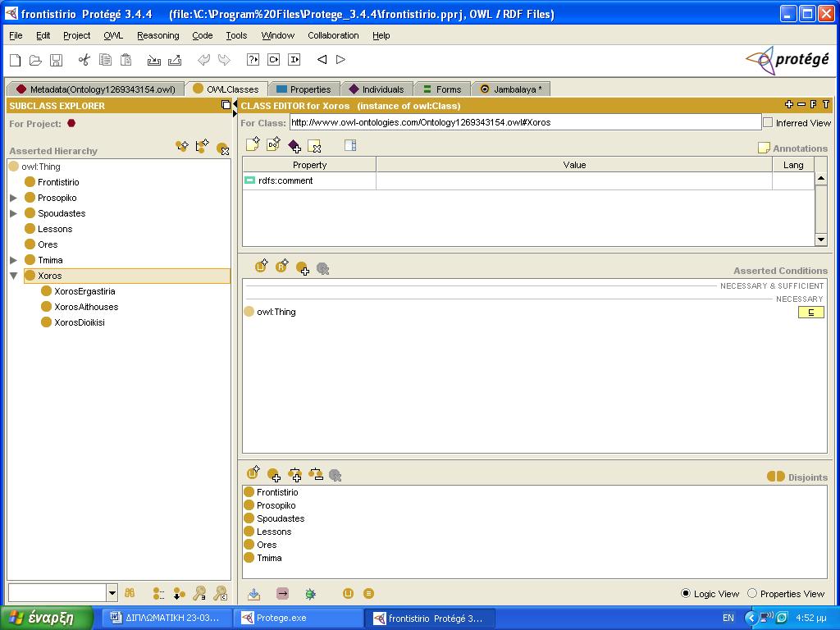Click the class search text field
Viewport: 840px width, 630px height.
point(57,593)
